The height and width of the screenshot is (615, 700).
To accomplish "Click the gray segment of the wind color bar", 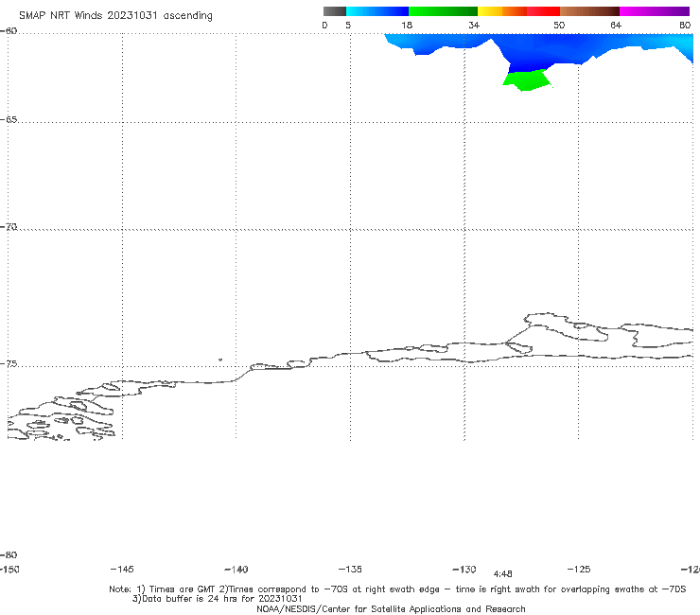I will [334, 11].
